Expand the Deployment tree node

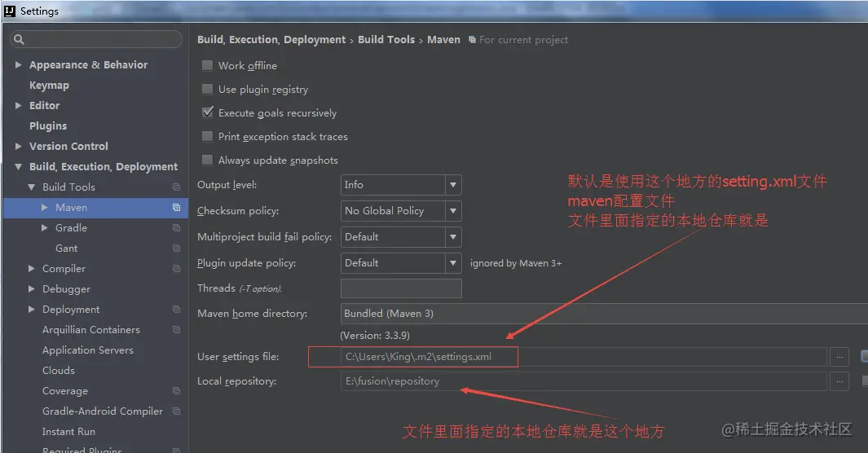click(x=32, y=309)
